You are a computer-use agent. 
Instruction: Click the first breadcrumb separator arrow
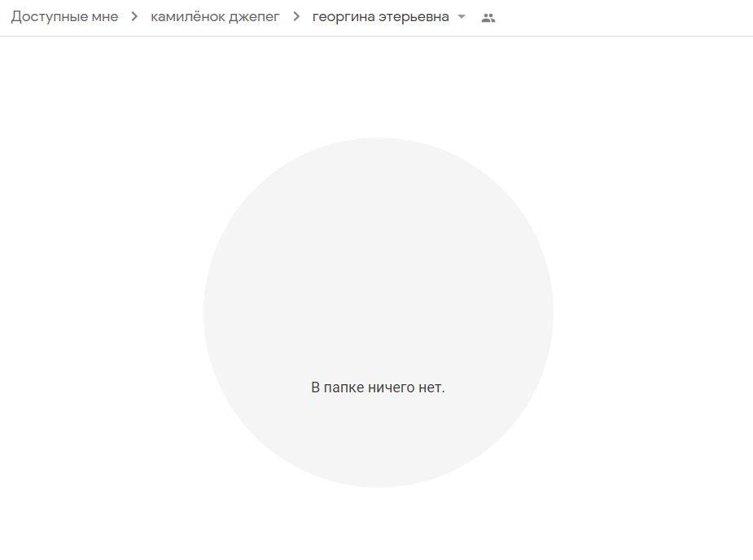coord(134,17)
